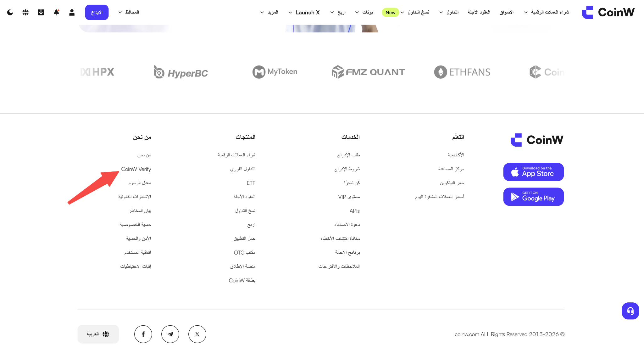Screen dimensions: 644x359
Task: Click the app download icon in header
Action: tap(41, 12)
